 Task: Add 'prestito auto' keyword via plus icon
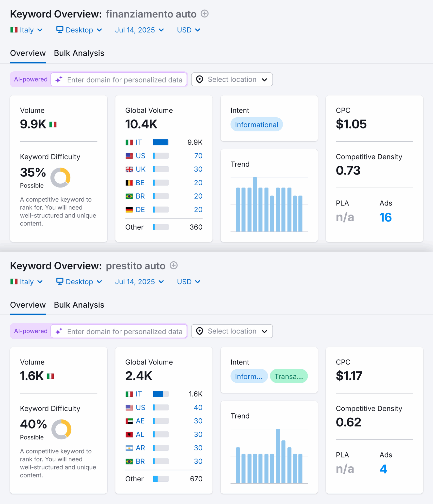tap(174, 265)
